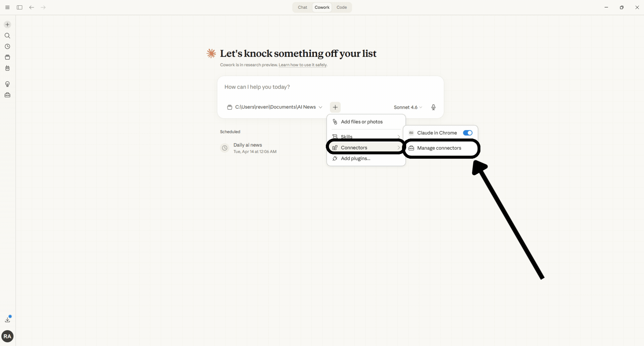Go forward with the right arrow
The image size is (644, 346).
(43, 7)
